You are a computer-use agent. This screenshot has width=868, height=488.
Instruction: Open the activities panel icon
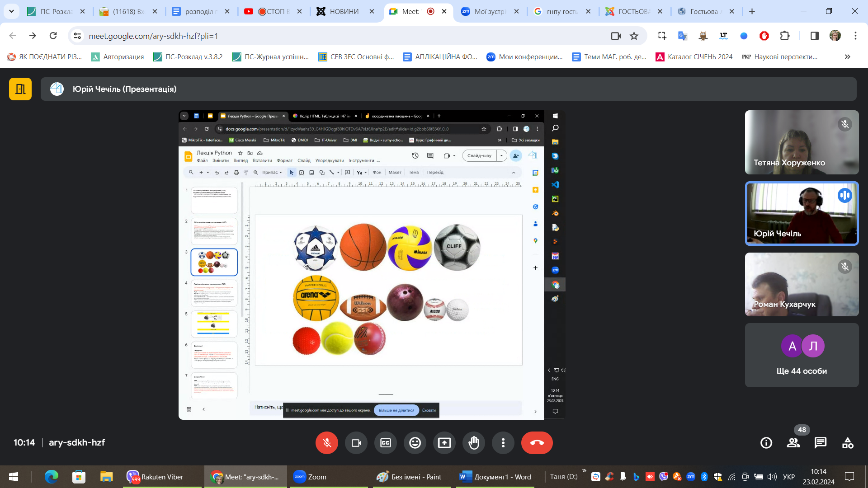(x=848, y=443)
